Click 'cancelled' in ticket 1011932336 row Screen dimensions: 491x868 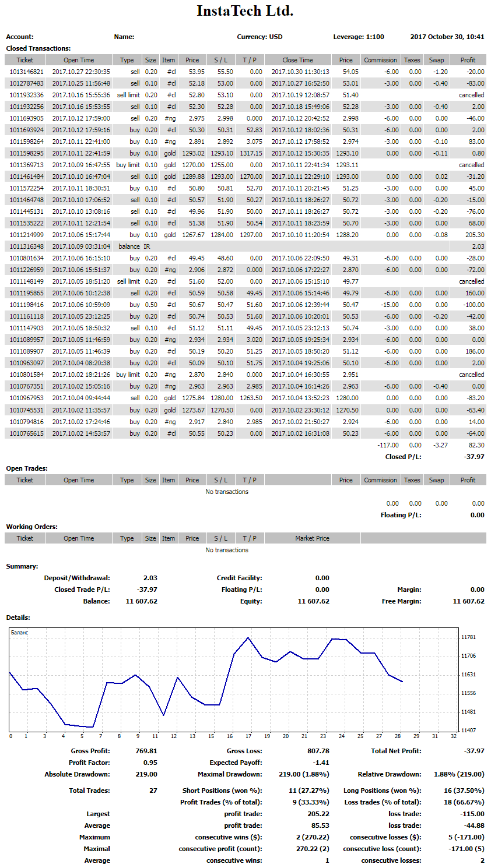pos(472,95)
